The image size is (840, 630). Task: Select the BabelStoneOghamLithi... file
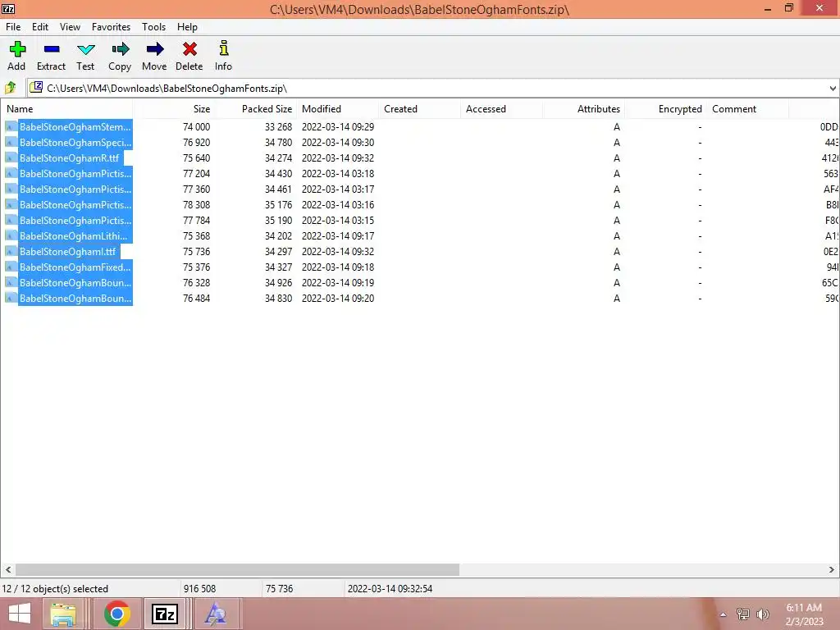(74, 235)
